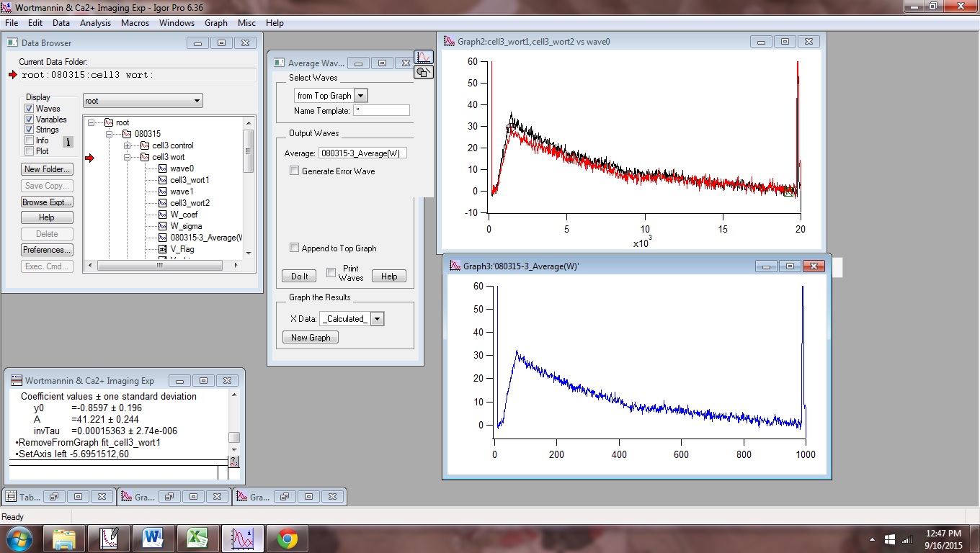Open Microsoft Word from the taskbar
980x553 pixels.
(153, 538)
